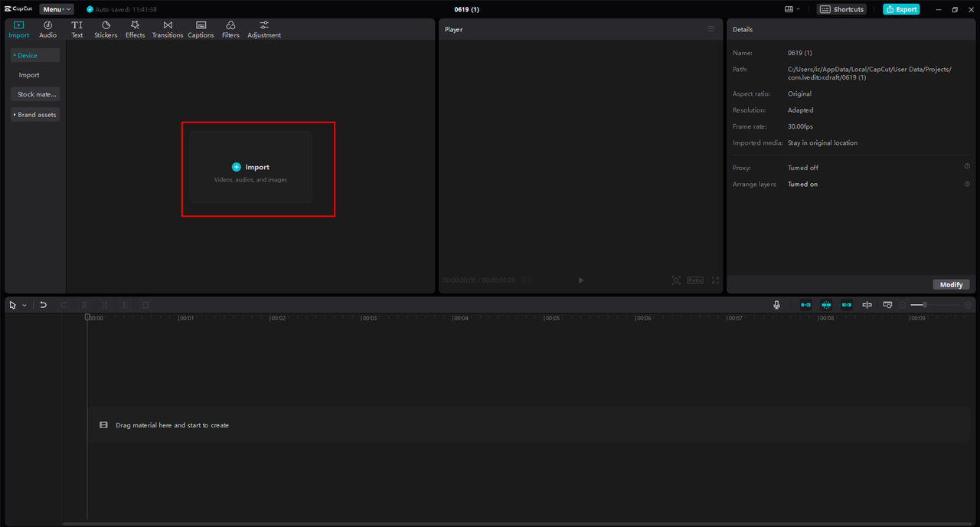The image size is (980, 527).
Task: Click the 'Turned on' Arrange layers value
Action: point(803,185)
